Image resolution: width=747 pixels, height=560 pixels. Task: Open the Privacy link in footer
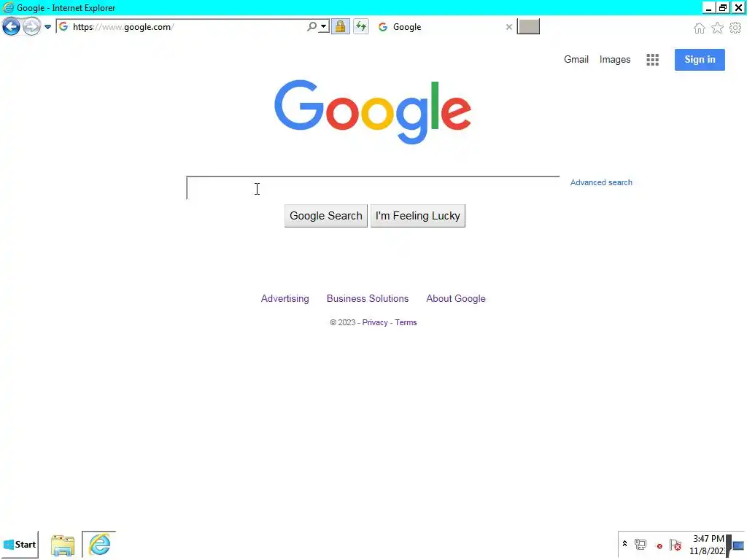(x=375, y=322)
